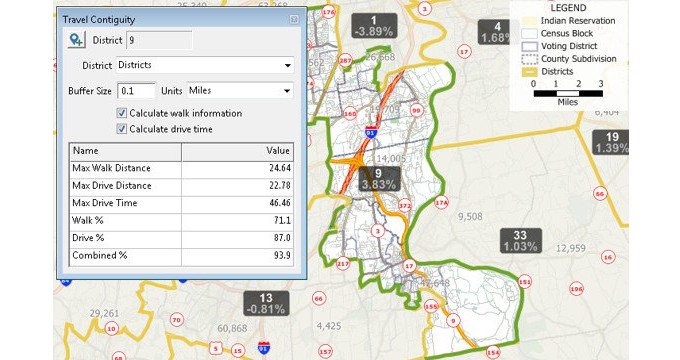Screen dimensions: 680x360
Task: Click district 4 label showing 1.68%
Action: (x=494, y=32)
